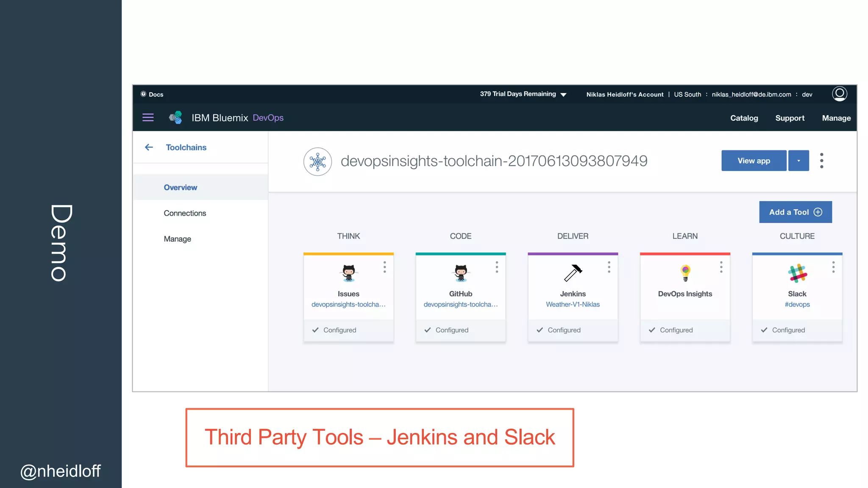
Task: Click the CULTURE column heading
Action: click(x=797, y=236)
